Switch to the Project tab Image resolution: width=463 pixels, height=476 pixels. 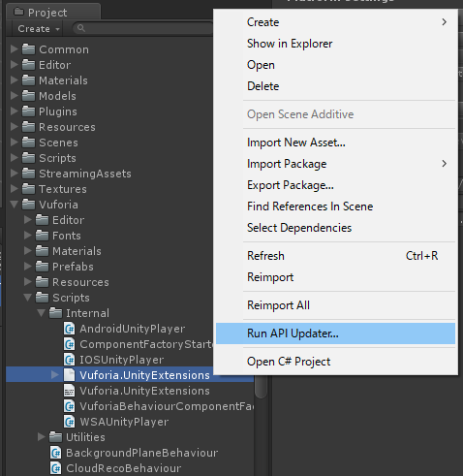pos(53,13)
